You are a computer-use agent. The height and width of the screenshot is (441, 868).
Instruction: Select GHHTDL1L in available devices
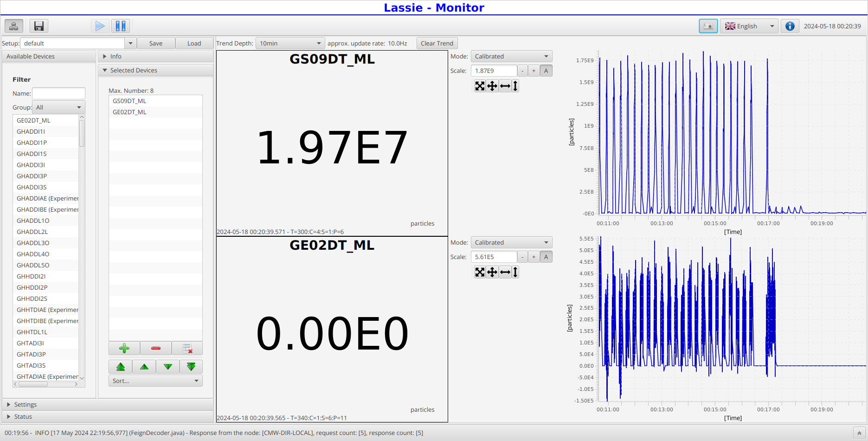[x=46, y=332]
